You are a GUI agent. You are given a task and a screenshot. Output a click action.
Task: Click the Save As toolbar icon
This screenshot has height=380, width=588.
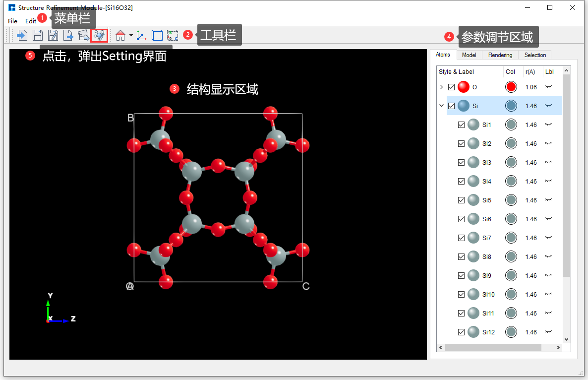coord(53,35)
